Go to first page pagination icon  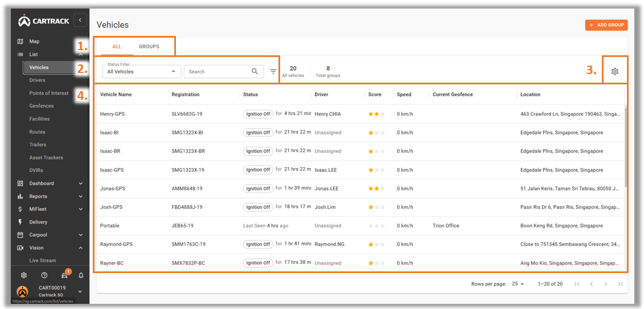577,284
